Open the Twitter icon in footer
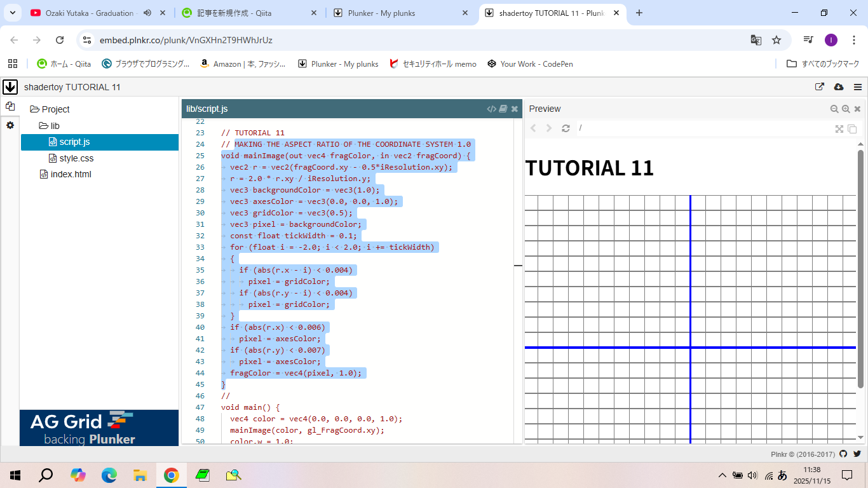The image size is (868, 488). click(x=857, y=454)
